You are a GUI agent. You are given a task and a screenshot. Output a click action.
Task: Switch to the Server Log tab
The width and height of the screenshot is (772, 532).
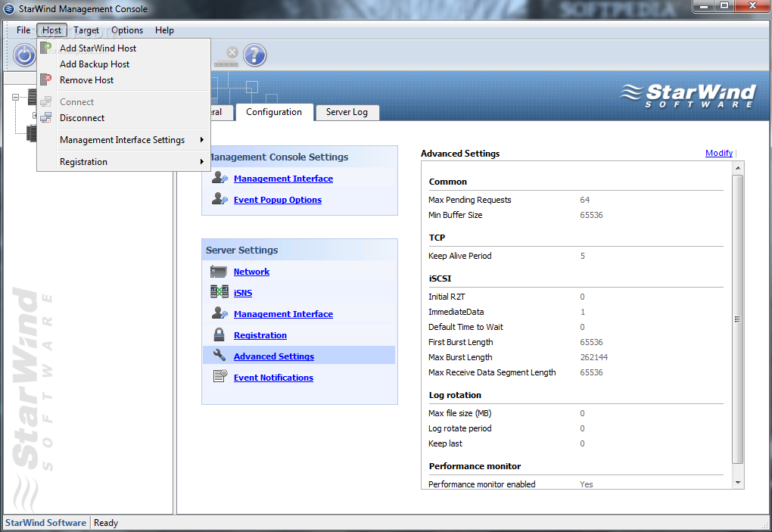click(x=347, y=112)
